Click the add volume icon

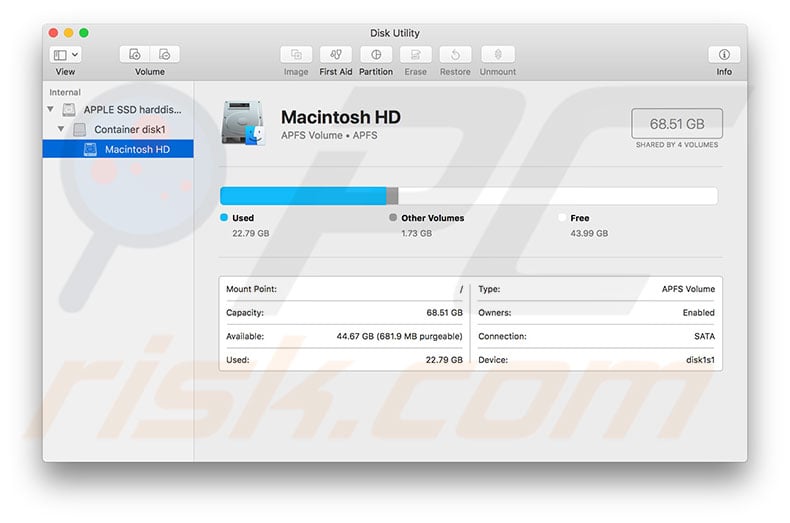pos(135,54)
